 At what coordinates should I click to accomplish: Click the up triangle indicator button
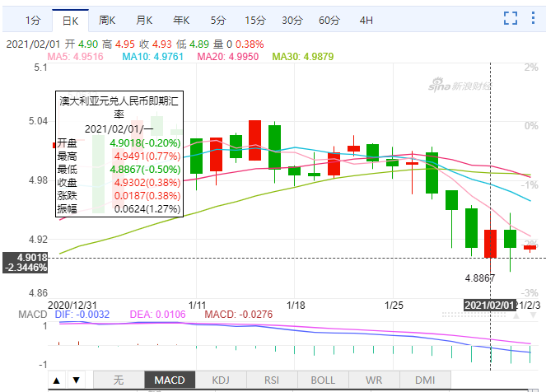56,380
